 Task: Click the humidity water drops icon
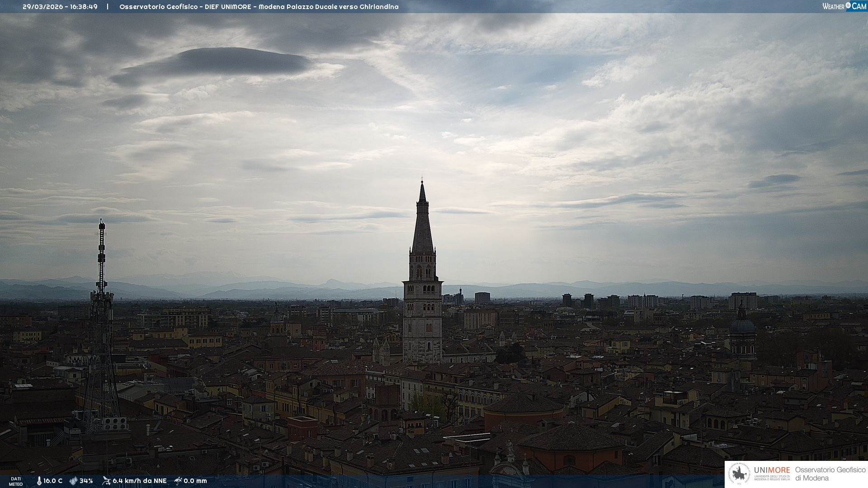73,481
